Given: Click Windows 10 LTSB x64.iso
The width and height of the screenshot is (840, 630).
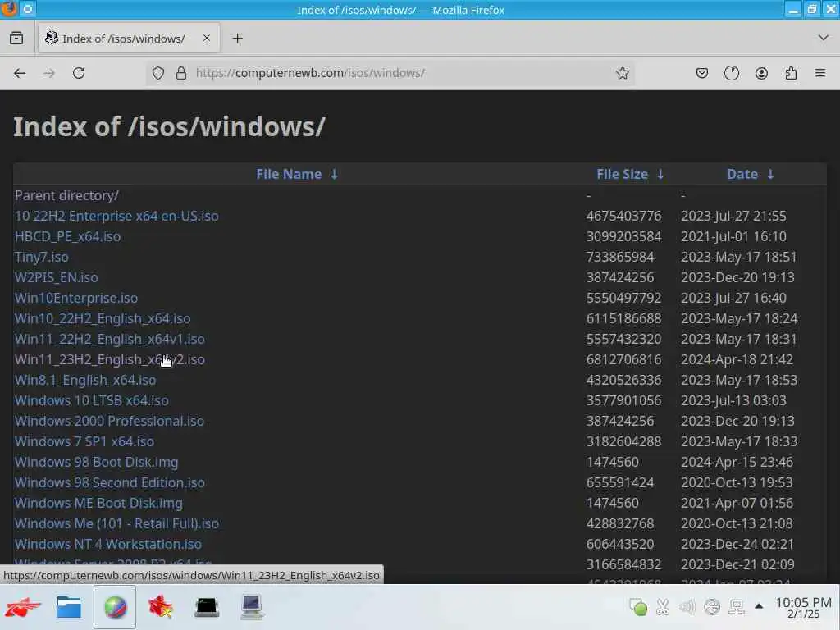Looking at the screenshot, I should click(x=92, y=400).
